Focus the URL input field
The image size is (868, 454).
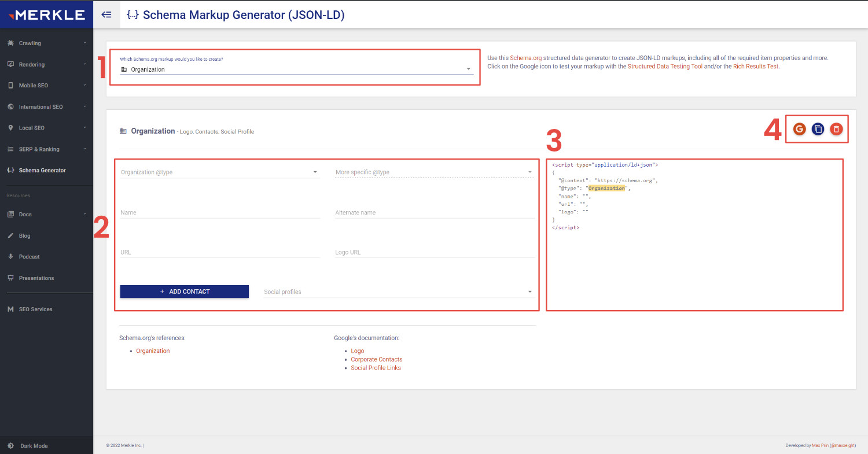[x=220, y=252]
